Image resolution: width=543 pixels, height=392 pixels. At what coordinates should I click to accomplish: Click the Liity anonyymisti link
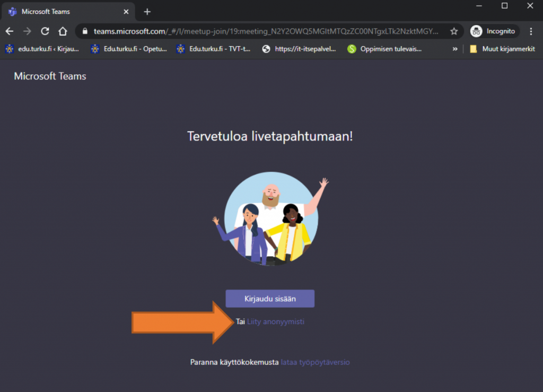pyautogui.click(x=276, y=321)
